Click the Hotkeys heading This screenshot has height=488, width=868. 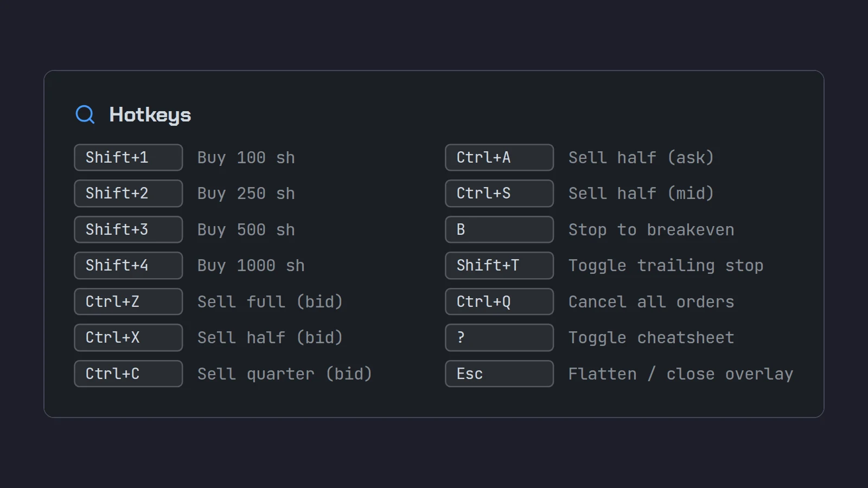[150, 115]
